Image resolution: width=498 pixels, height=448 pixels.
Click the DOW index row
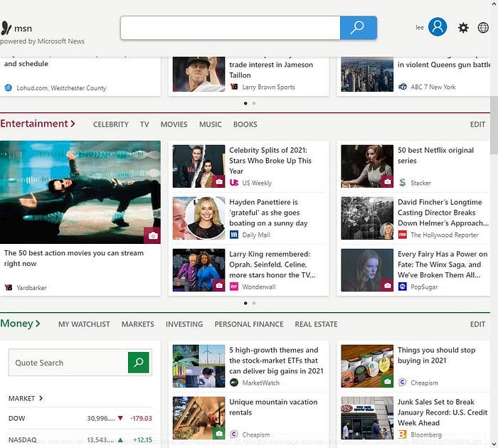click(80, 418)
